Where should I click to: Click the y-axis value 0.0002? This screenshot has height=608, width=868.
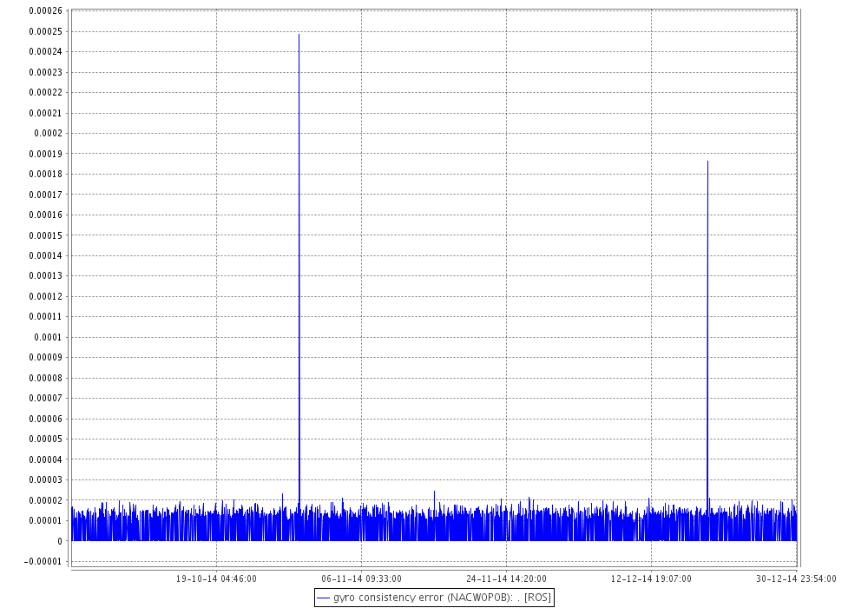coord(48,134)
